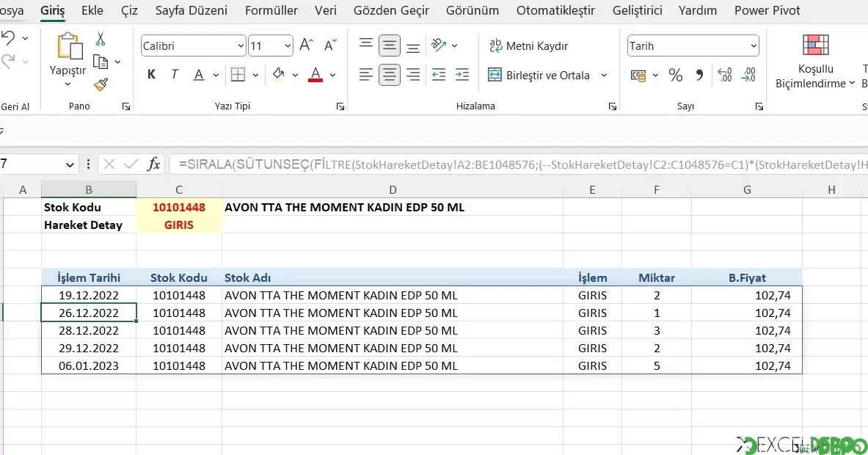Expand the Name Box dropdown
Image resolution: width=868 pixels, height=455 pixels.
[70, 164]
